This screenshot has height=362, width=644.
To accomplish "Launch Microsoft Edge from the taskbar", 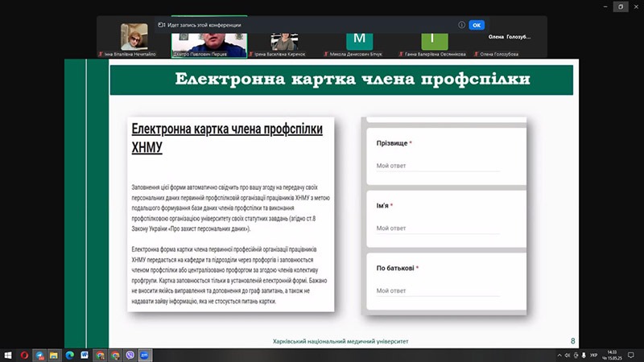I will click(x=69, y=354).
